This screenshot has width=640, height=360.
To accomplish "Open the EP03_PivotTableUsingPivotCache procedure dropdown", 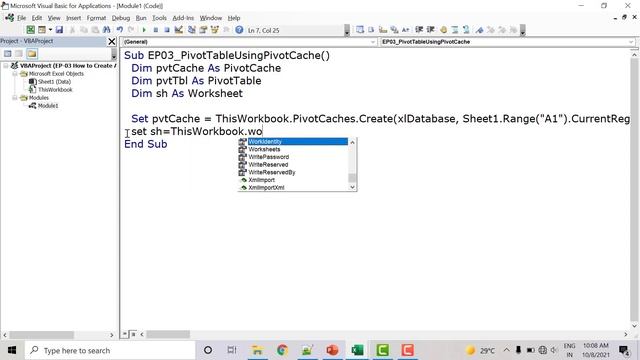I will [507, 42].
